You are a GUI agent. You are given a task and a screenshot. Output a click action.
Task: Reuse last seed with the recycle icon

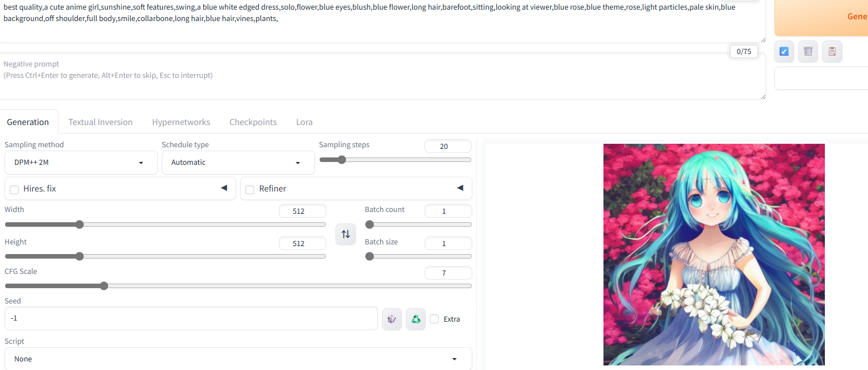[x=416, y=319]
